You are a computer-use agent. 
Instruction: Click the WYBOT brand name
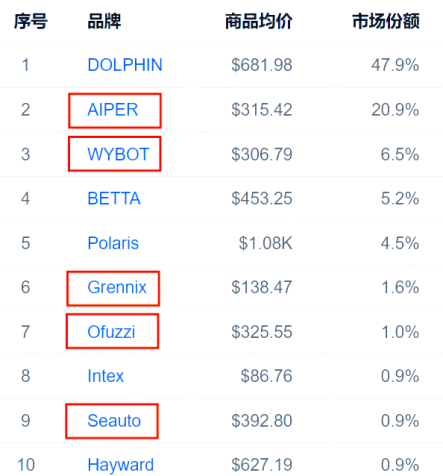118,154
